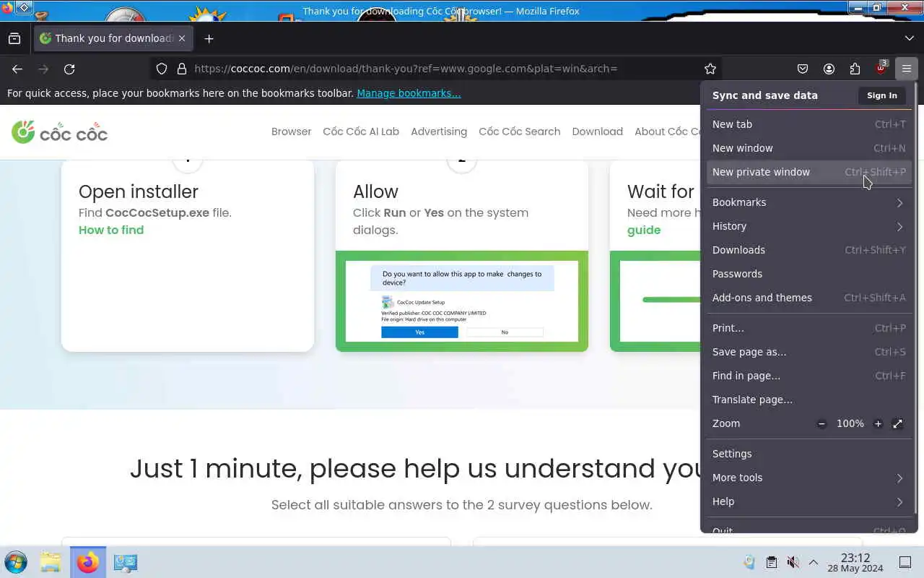
Task: Open the Cốc Cốc Search link
Action: [519, 131]
